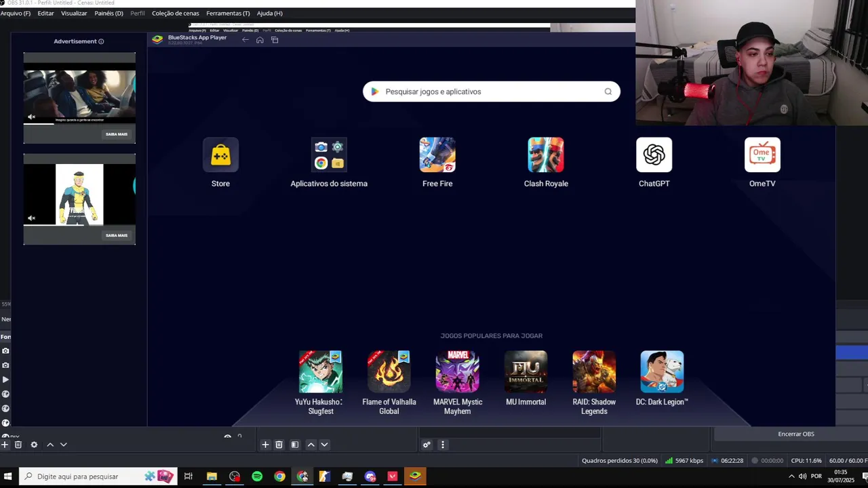The height and width of the screenshot is (488, 868).
Task: Open the Editar menu
Action: (x=46, y=14)
